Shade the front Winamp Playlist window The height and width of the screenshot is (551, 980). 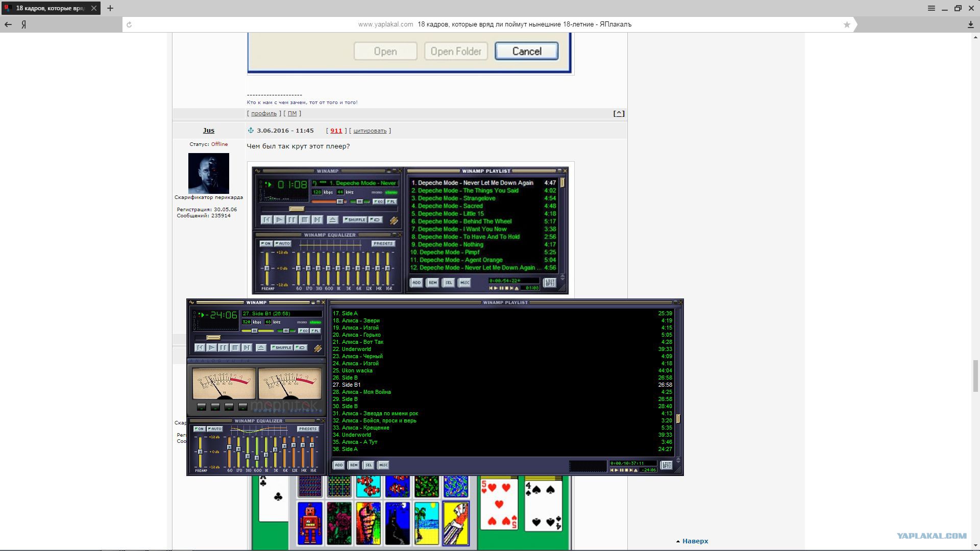tap(675, 303)
